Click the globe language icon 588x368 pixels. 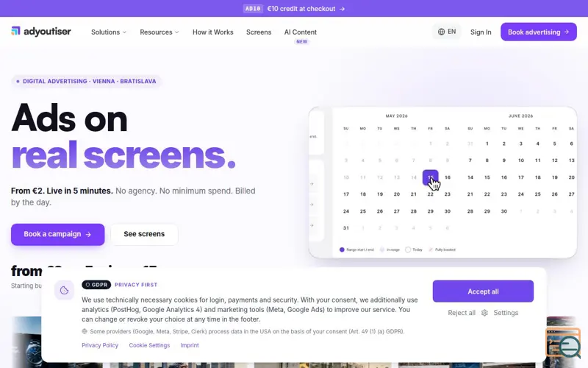442,32
